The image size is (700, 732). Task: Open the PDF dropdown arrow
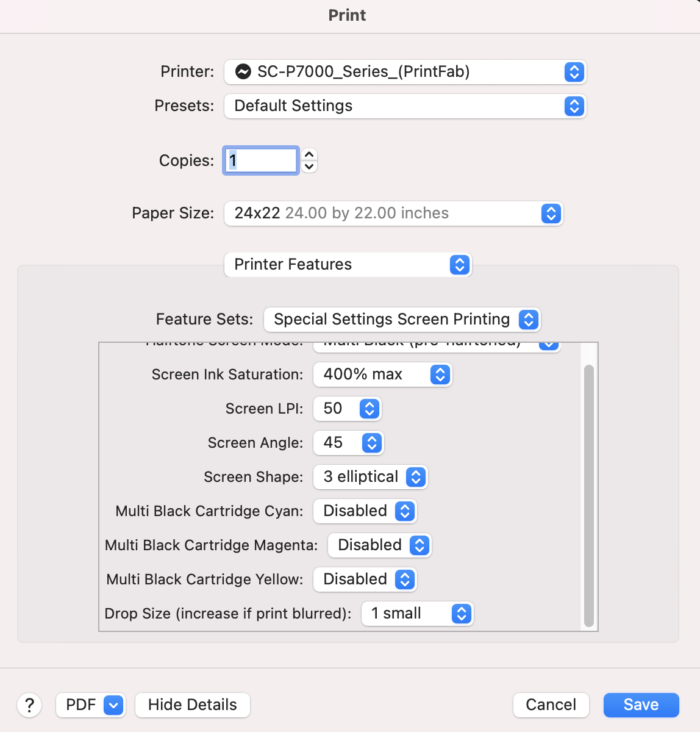tap(113, 705)
